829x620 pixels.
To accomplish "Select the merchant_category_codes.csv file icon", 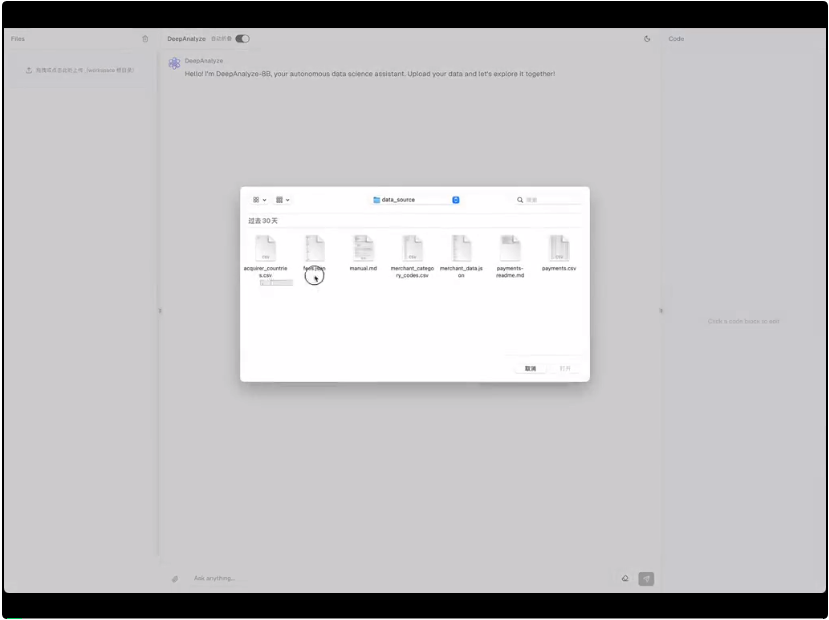I will pos(412,249).
